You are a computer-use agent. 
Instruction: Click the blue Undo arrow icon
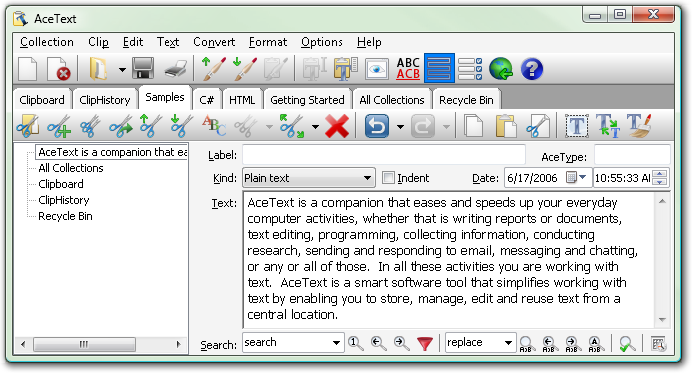pyautogui.click(x=376, y=127)
